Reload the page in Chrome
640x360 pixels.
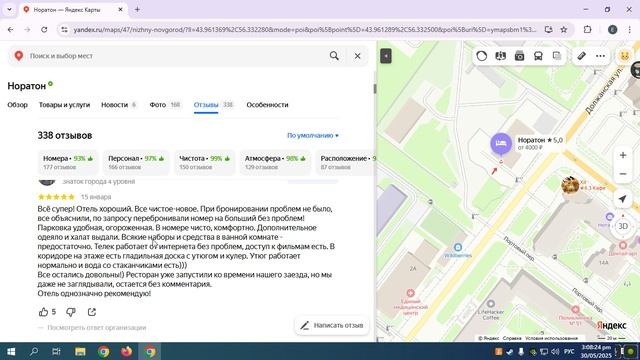coord(44,30)
